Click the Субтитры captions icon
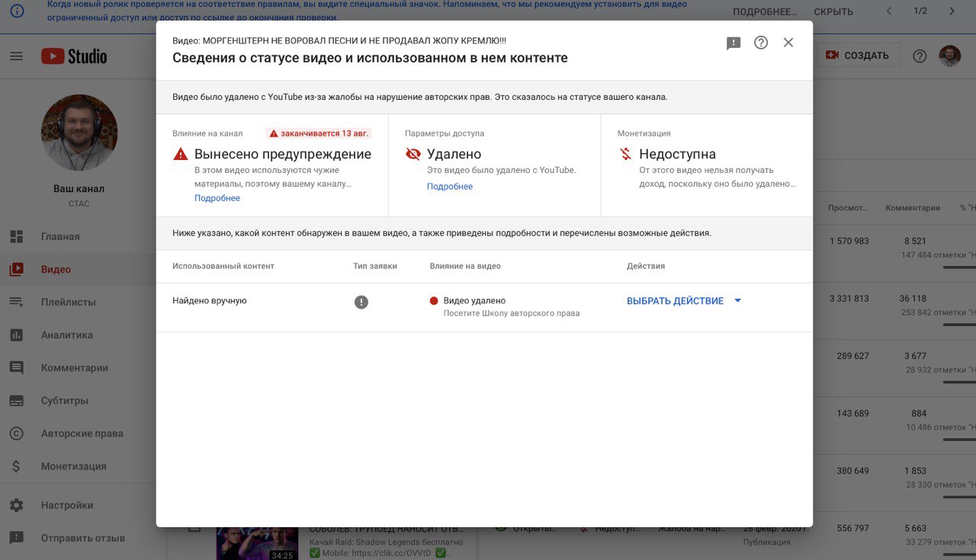Viewport: 976px width, 560px height. [x=16, y=401]
